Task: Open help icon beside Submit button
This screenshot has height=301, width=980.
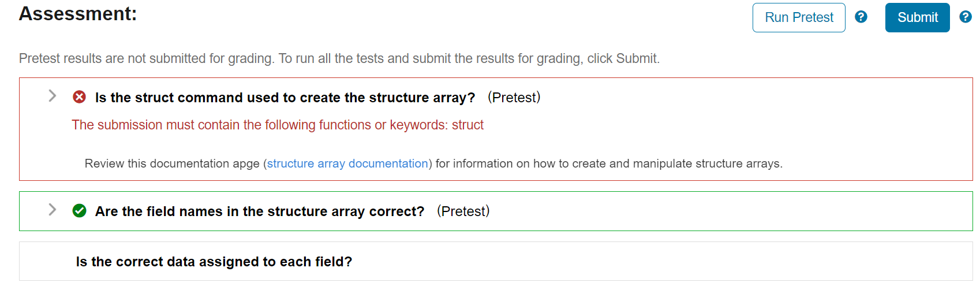Action: (x=965, y=17)
